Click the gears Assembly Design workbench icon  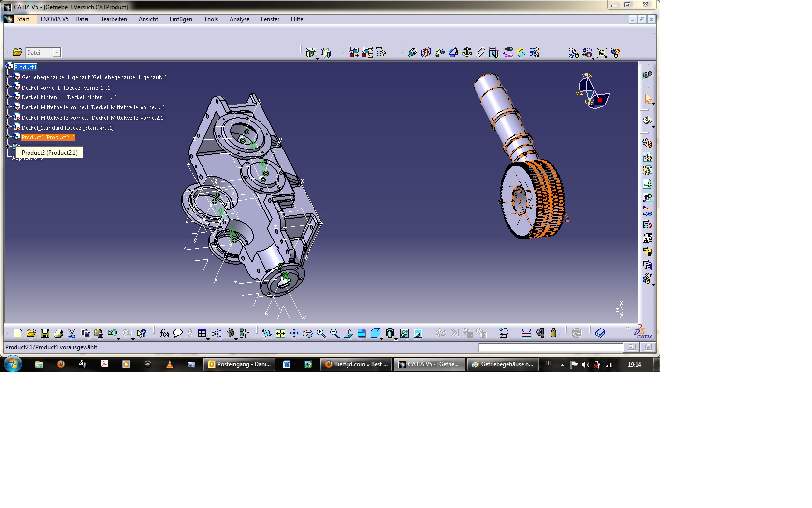tap(648, 75)
